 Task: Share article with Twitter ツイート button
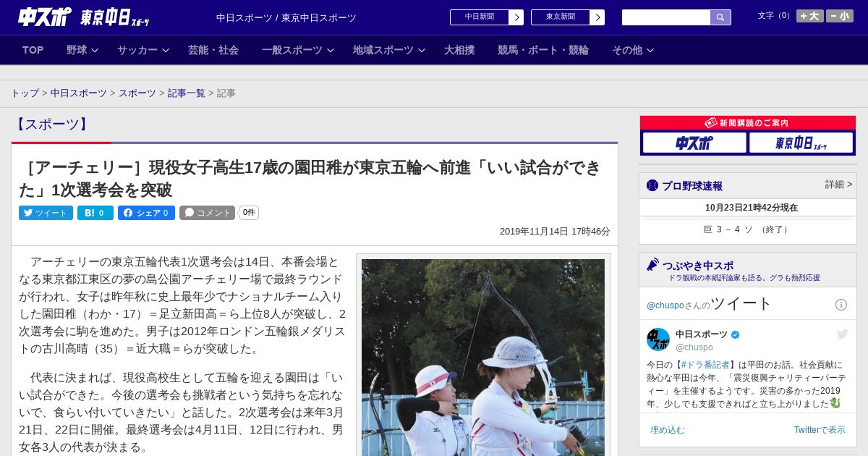[46, 213]
